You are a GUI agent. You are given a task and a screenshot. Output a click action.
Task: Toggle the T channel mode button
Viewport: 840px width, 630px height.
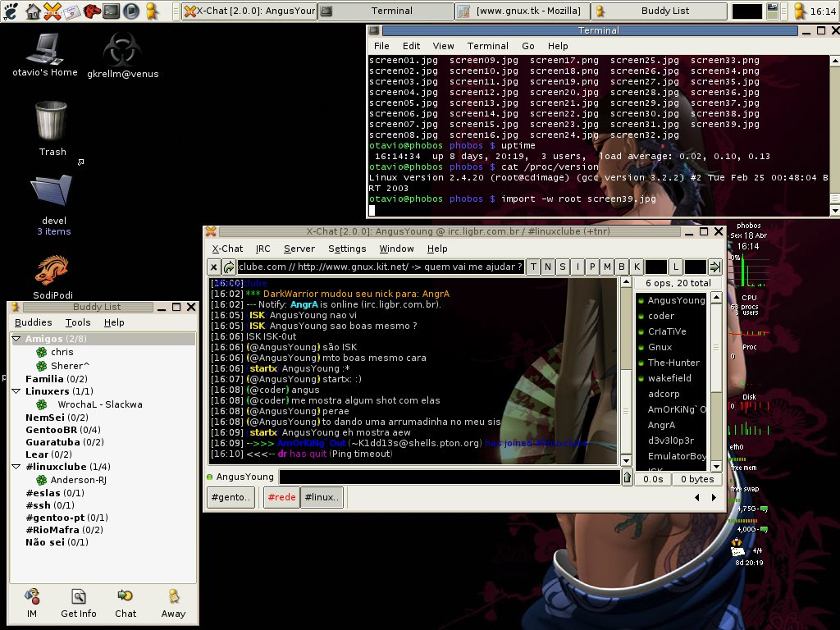(533, 267)
